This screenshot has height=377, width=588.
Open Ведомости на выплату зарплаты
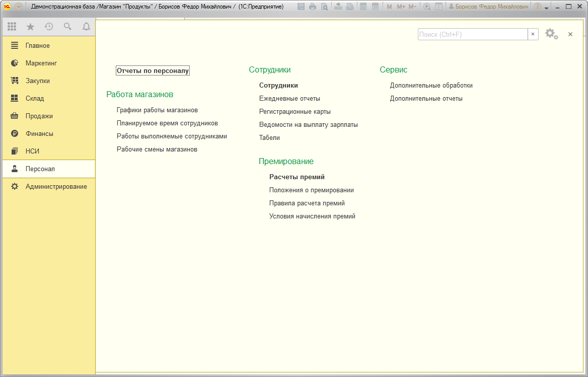tap(308, 125)
